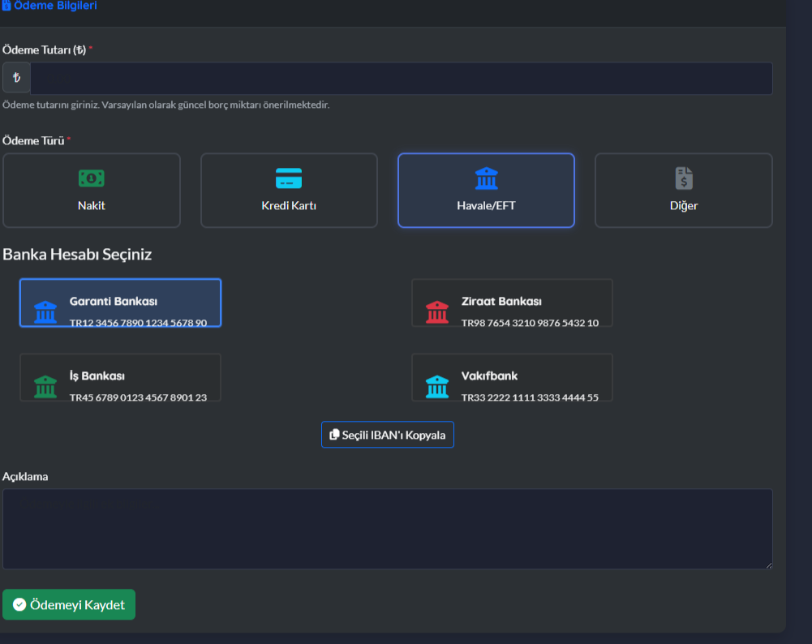Image resolution: width=812 pixels, height=644 pixels.
Task: Click the checkmark icon on Ödemeyi Kaydet
Action: (x=20, y=605)
